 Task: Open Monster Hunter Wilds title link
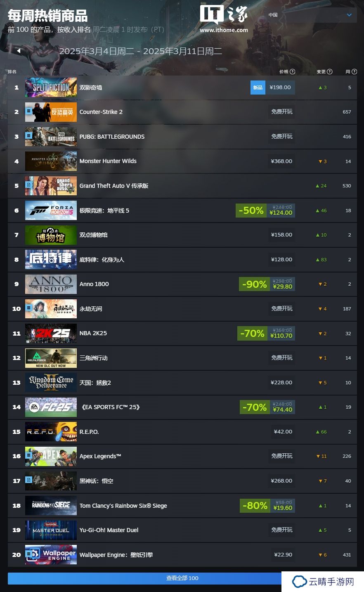pyautogui.click(x=108, y=161)
